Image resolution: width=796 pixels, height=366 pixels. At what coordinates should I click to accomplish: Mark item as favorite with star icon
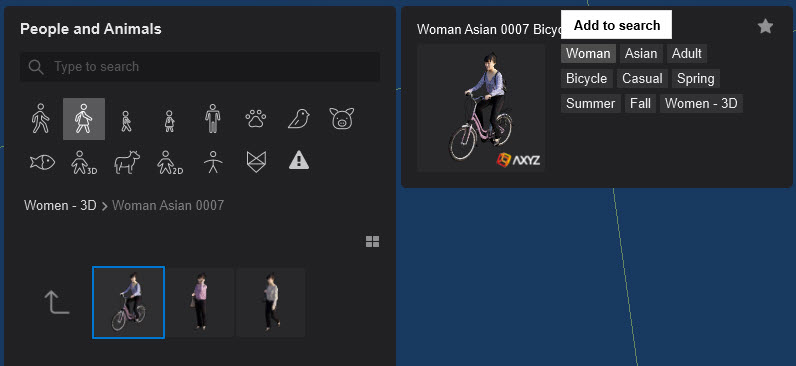(x=766, y=26)
